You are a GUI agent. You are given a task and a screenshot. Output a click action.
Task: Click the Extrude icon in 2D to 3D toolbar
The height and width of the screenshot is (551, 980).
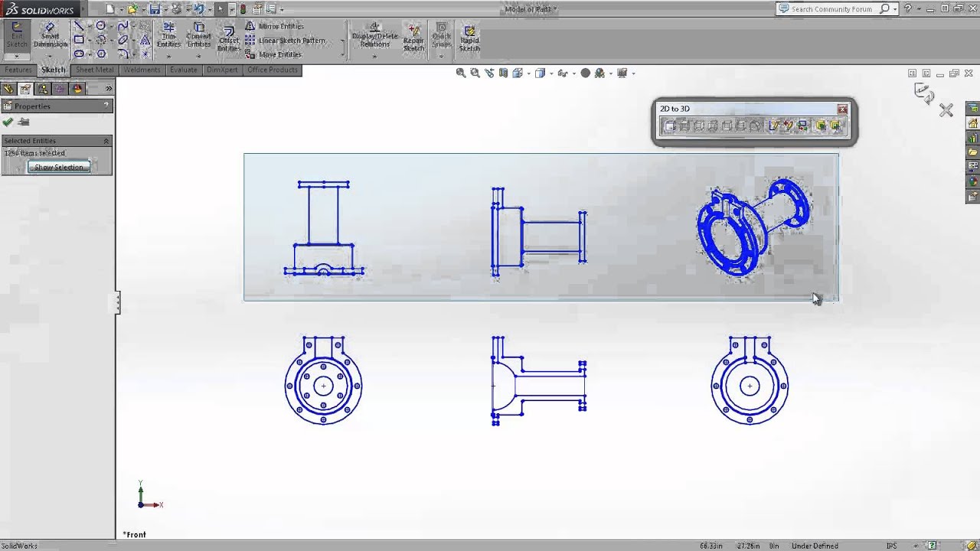(x=821, y=126)
